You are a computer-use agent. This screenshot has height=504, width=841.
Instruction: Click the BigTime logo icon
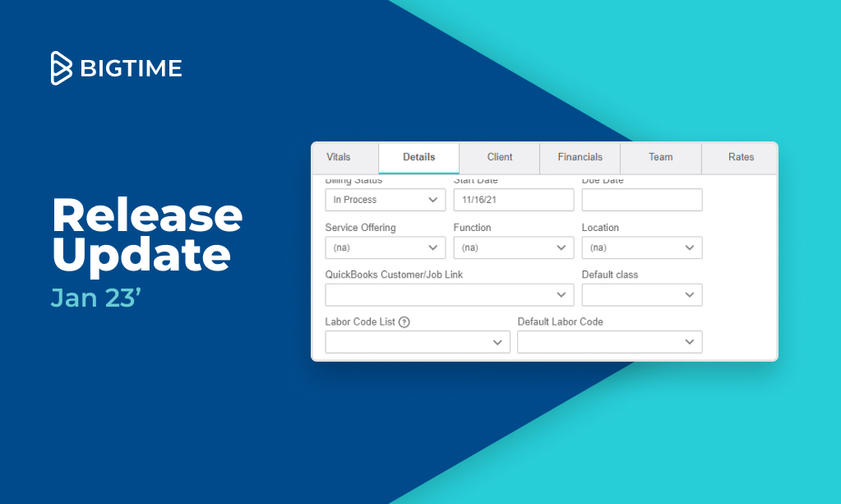pos(61,68)
